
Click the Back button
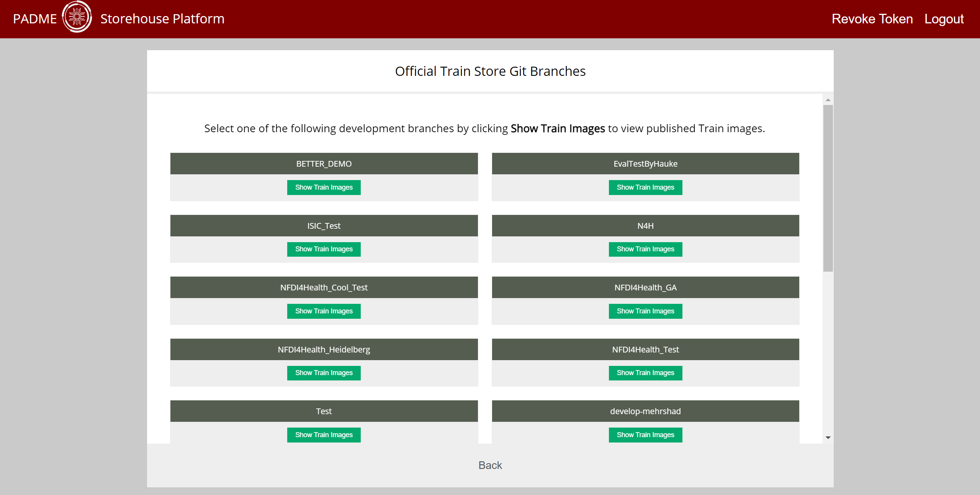pyautogui.click(x=490, y=465)
